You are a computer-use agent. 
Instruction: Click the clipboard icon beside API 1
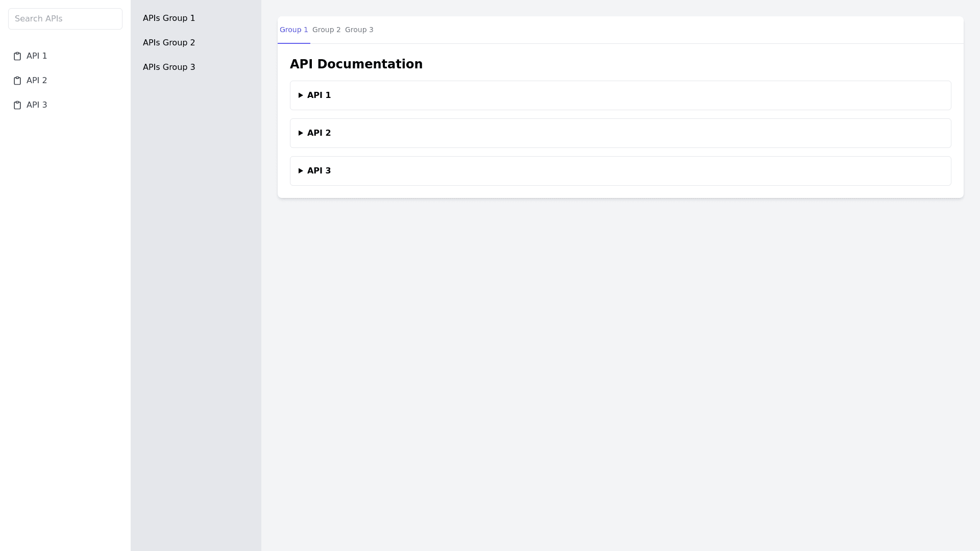point(17,56)
